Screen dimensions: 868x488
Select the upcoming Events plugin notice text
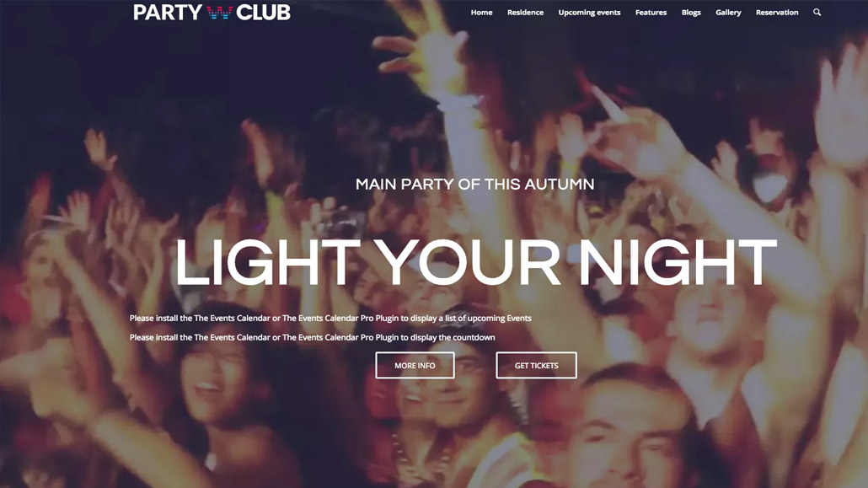coord(330,318)
